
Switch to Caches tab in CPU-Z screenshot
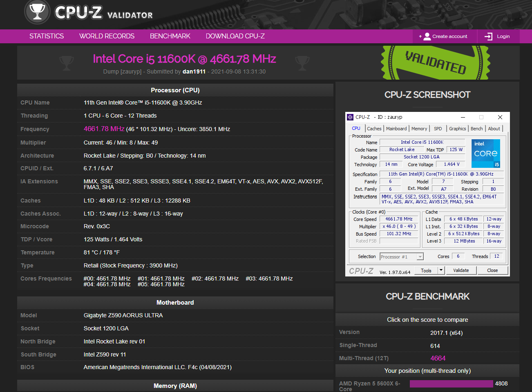[374, 129]
